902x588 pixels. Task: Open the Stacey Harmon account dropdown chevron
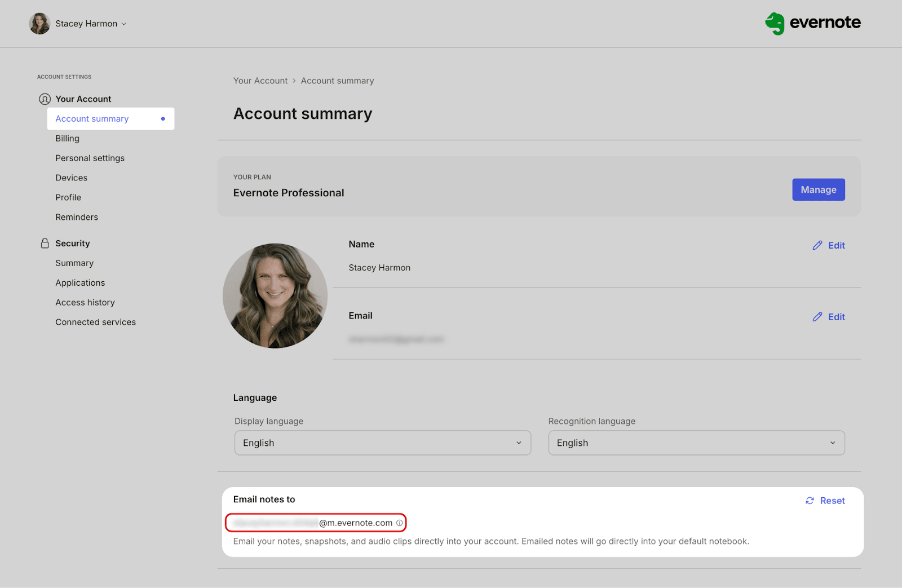124,24
